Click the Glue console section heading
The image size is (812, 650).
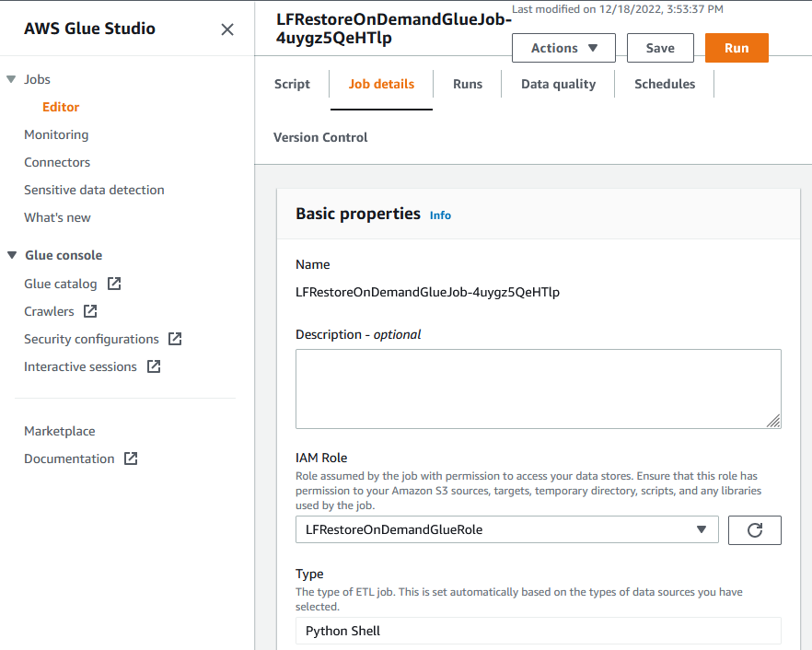click(x=64, y=255)
